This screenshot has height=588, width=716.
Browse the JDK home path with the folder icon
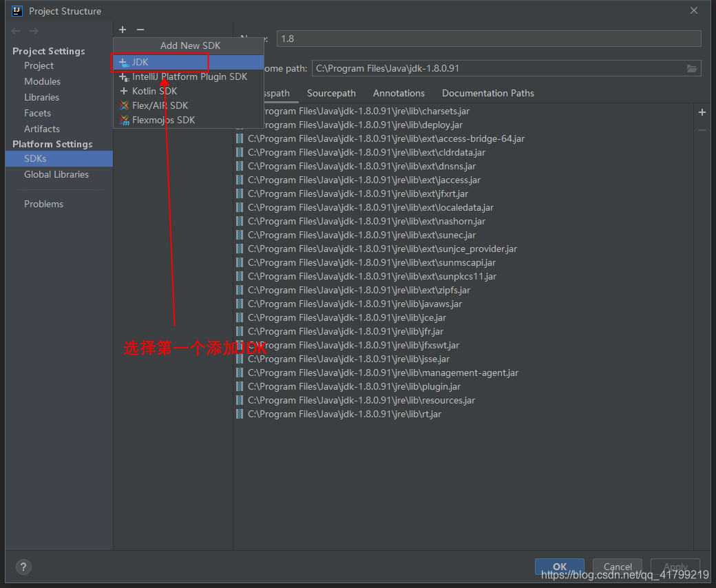click(692, 68)
